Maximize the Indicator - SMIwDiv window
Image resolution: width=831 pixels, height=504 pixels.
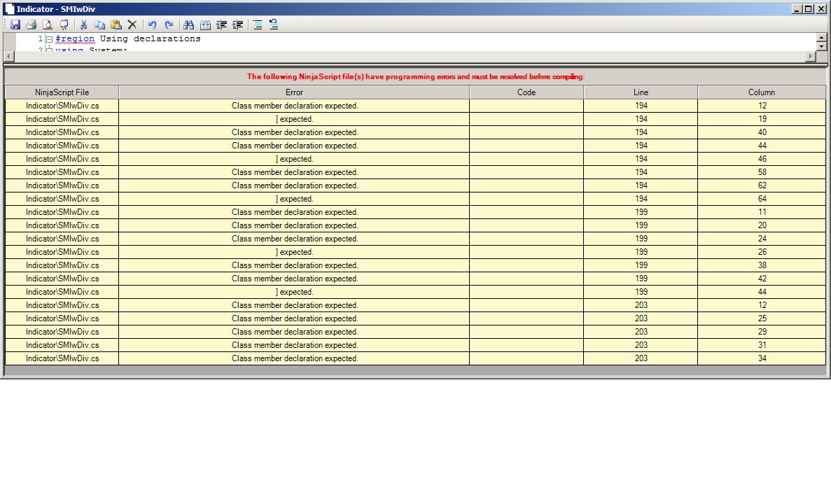click(809, 9)
